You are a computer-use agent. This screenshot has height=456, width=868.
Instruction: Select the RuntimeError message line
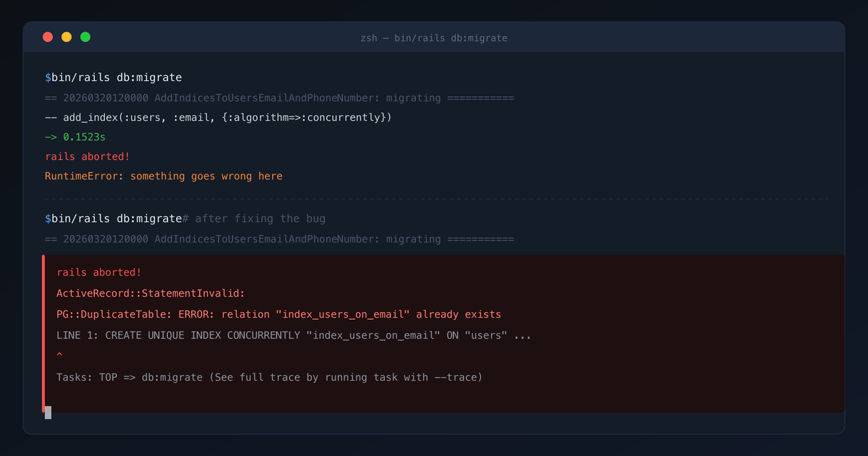[x=164, y=175]
